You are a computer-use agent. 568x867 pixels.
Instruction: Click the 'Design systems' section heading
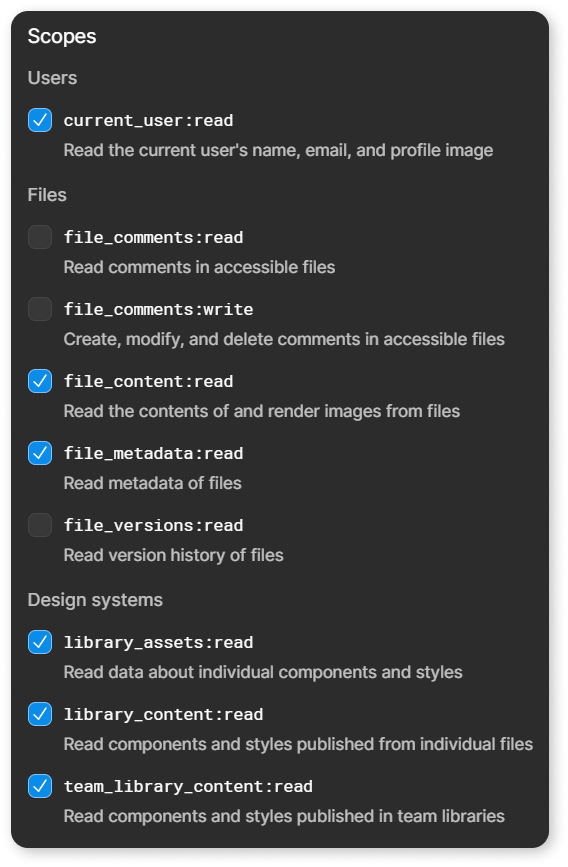pos(95,600)
